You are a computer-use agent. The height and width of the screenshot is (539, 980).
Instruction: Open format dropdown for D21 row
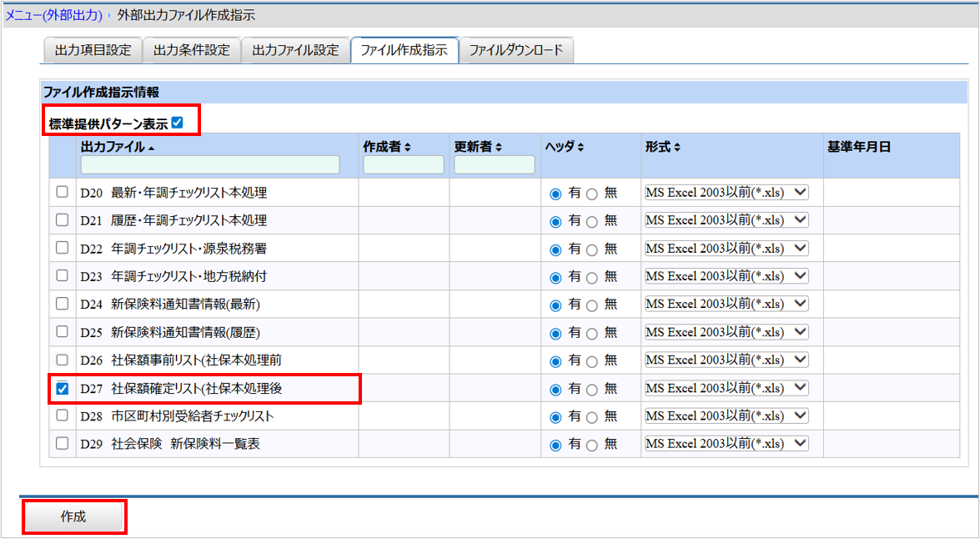[726, 220]
